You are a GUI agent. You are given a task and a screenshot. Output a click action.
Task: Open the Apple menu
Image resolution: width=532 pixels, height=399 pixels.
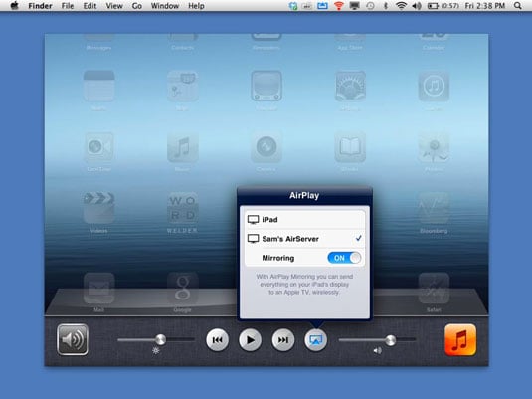[14, 5]
